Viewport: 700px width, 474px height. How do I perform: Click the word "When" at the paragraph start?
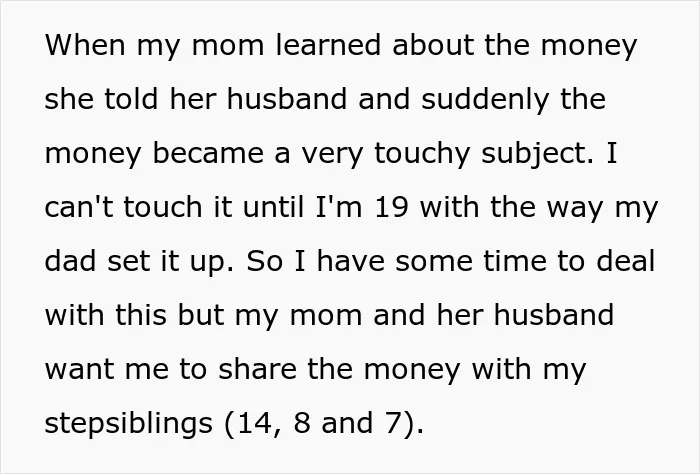85,45
